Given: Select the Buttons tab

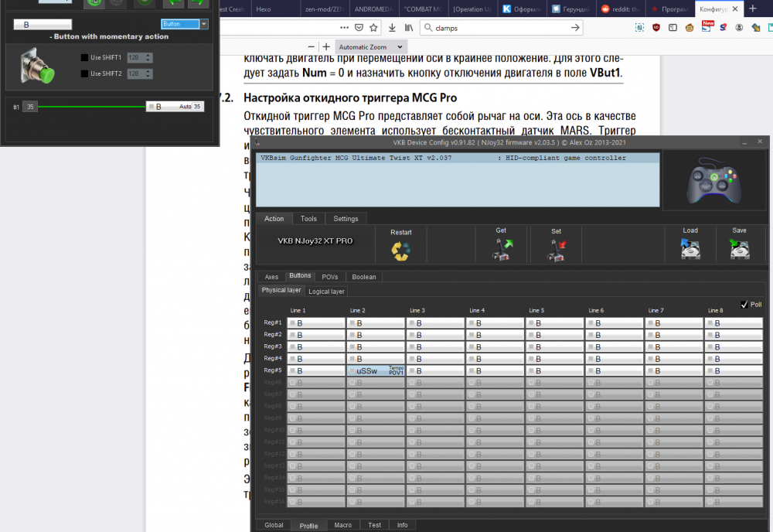Looking at the screenshot, I should click(x=300, y=275).
